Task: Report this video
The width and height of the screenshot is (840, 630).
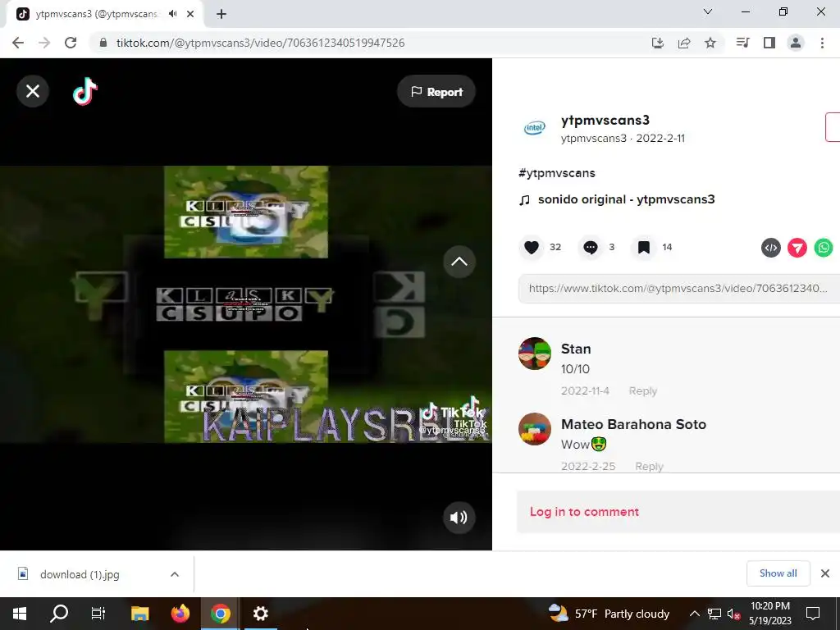Action: tap(436, 92)
